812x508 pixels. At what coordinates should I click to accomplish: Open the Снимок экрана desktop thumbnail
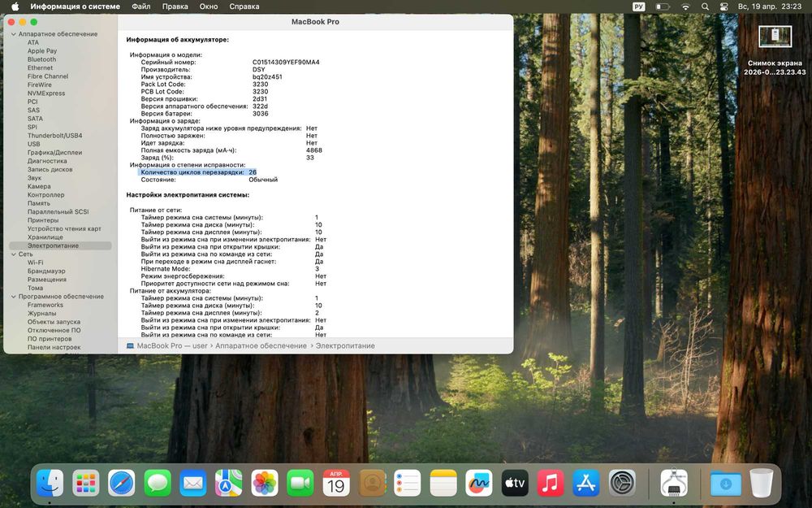[x=775, y=37]
